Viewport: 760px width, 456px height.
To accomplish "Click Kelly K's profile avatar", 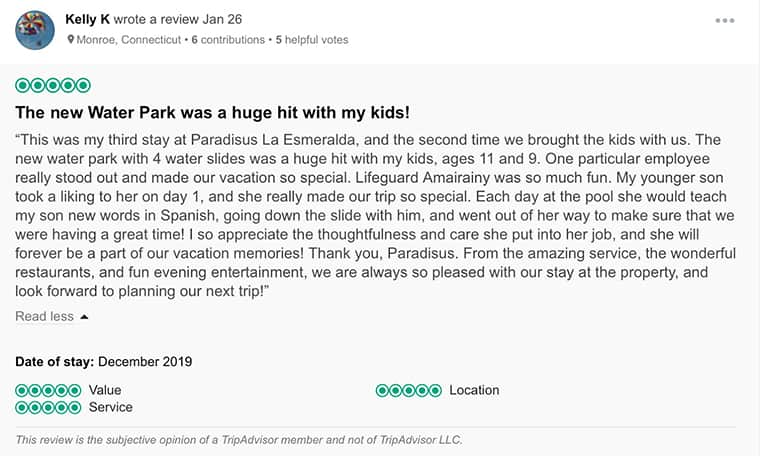I will 35,30.
